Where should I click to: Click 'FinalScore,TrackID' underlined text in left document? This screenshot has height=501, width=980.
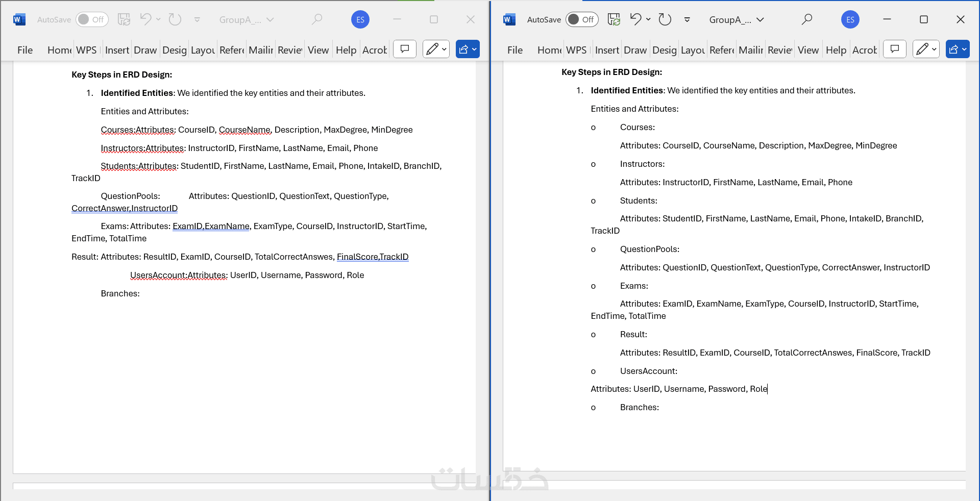click(373, 257)
